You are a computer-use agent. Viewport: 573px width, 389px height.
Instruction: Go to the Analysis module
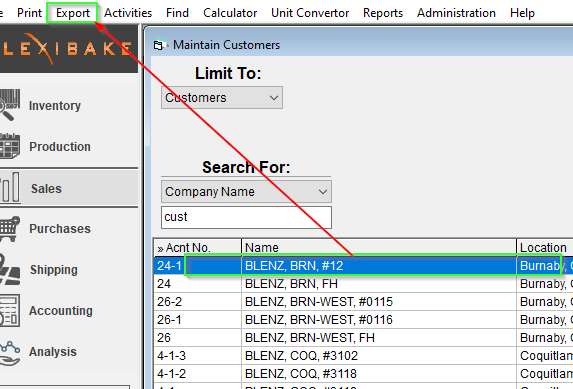[53, 352]
